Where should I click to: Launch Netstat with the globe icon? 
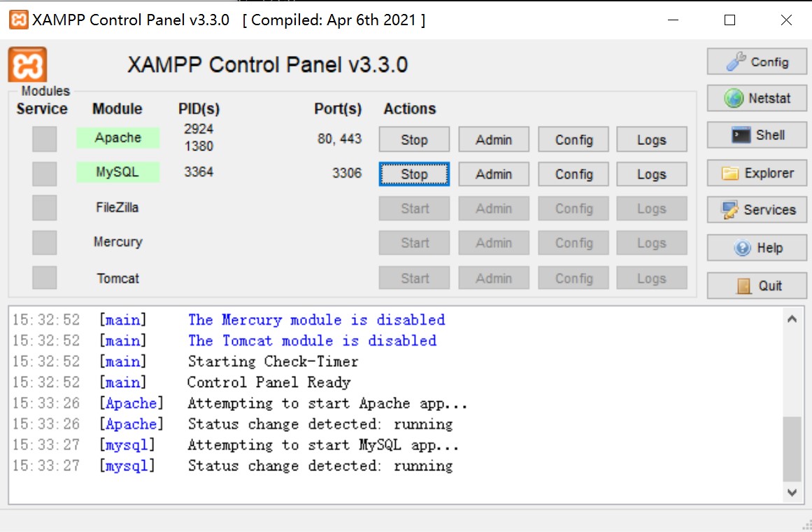[x=757, y=99]
